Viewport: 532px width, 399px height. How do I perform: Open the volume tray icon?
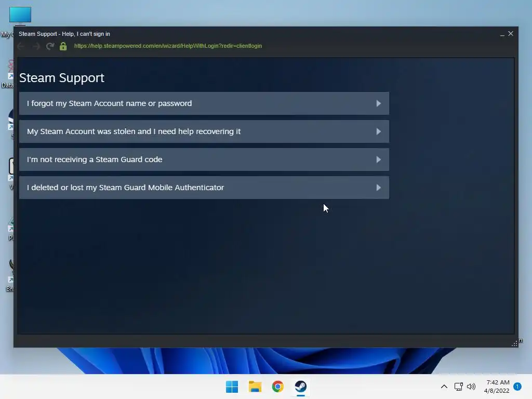(471, 387)
